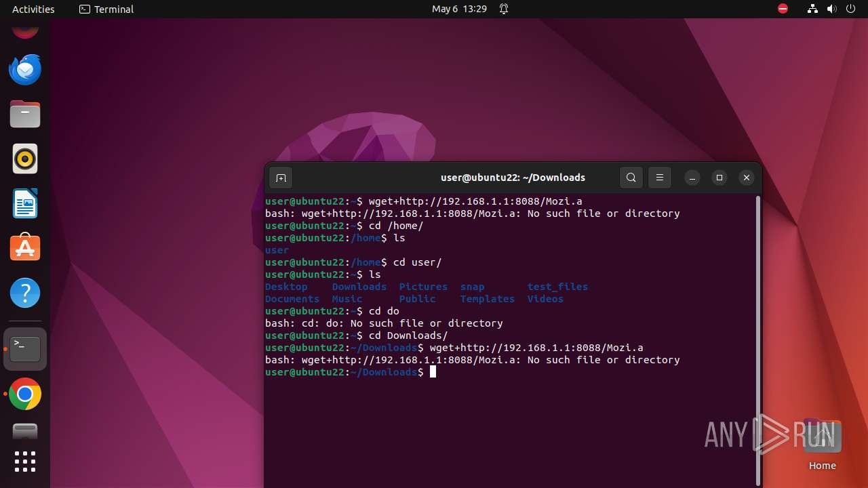Open the Terminal app menu in top bar
The width and height of the screenshot is (868, 488).
106,9
